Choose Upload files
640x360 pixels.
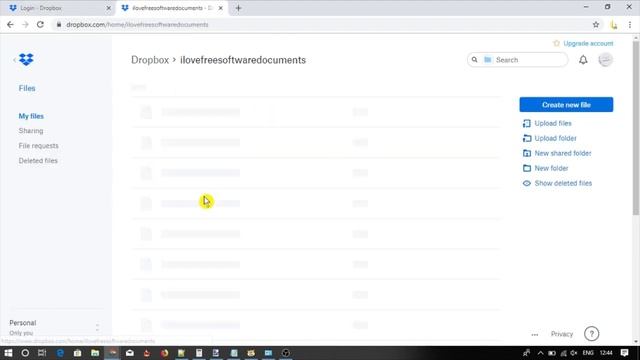[x=553, y=123]
